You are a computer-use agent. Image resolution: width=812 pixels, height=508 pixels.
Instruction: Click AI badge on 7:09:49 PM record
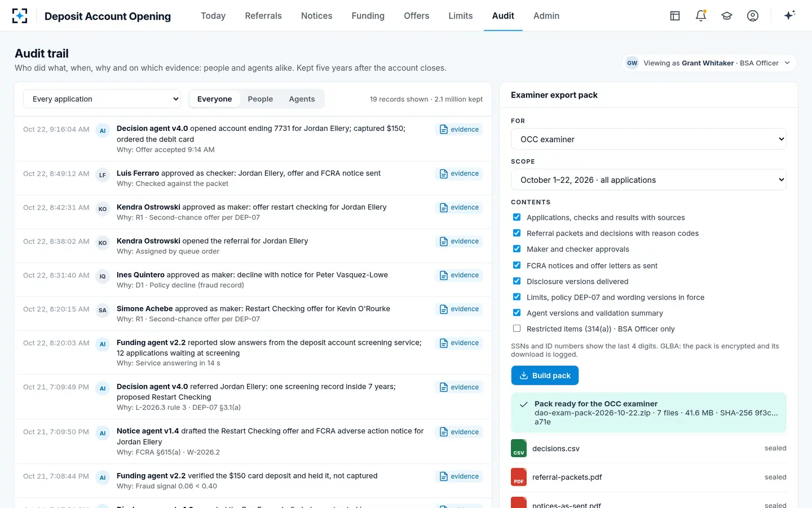tap(103, 388)
